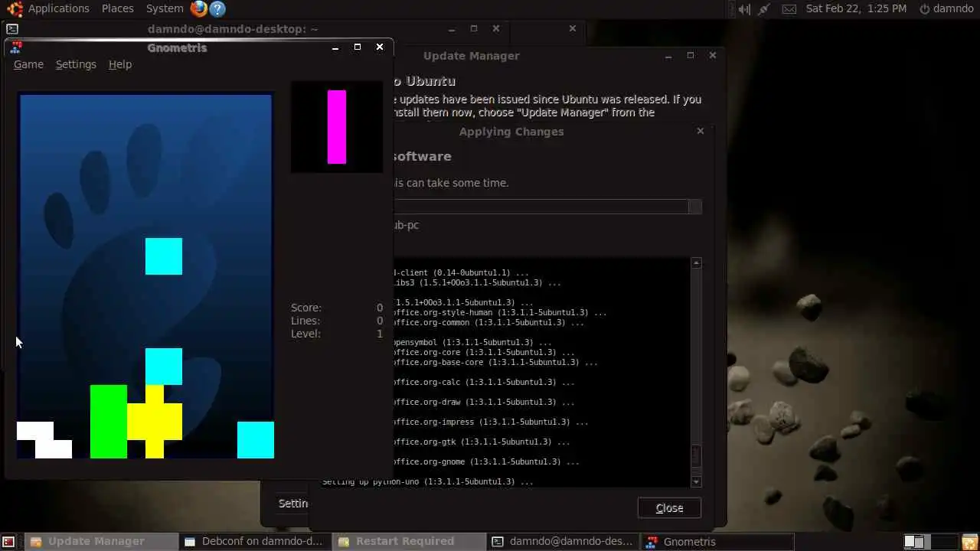Viewport: 980px width, 551px height.
Task: Open the System menu in top panel
Action: pos(165,8)
